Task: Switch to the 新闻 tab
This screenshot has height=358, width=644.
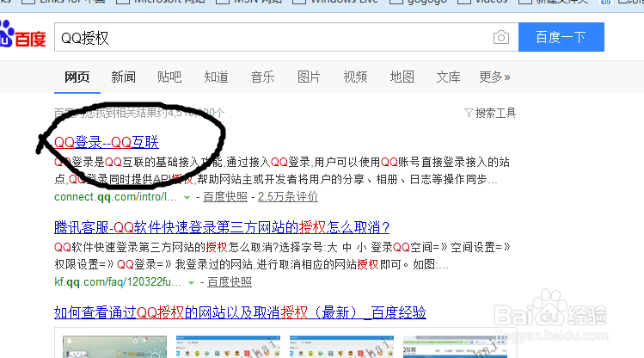Action: [123, 77]
